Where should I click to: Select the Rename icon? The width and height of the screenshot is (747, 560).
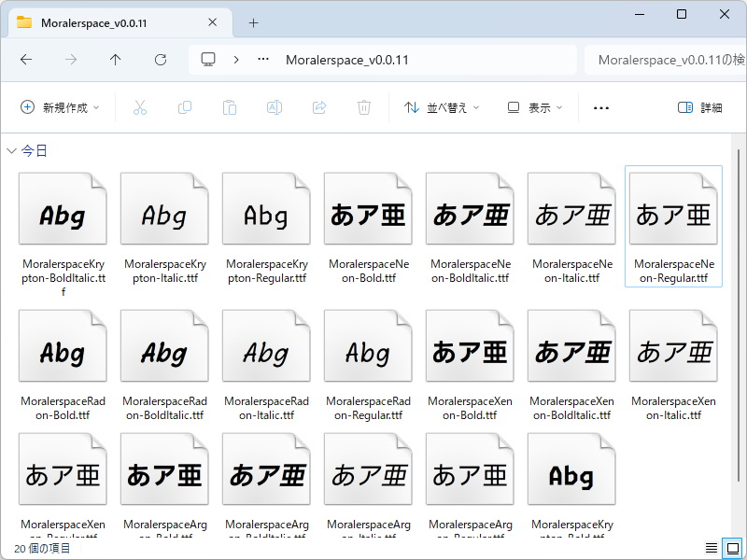coord(275,107)
